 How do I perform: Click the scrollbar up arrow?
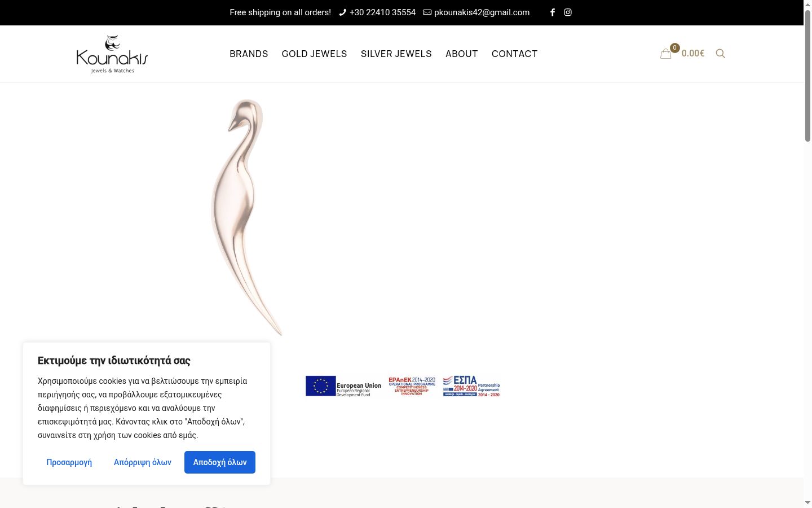point(807,5)
